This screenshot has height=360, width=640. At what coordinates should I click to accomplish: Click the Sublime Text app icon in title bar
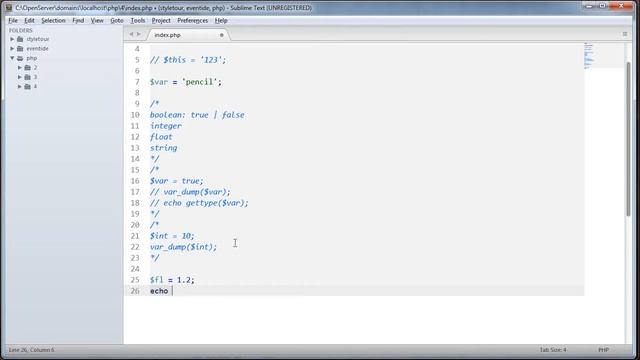pos(9,8)
